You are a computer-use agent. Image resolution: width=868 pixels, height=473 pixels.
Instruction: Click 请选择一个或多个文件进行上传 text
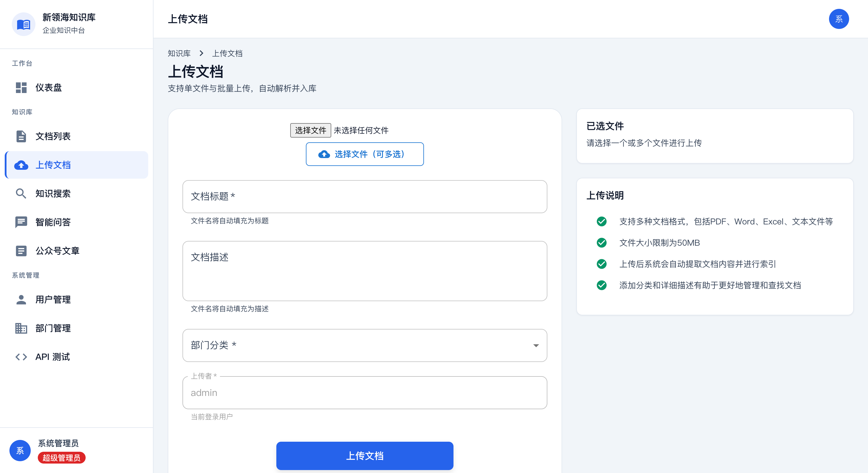tap(644, 143)
